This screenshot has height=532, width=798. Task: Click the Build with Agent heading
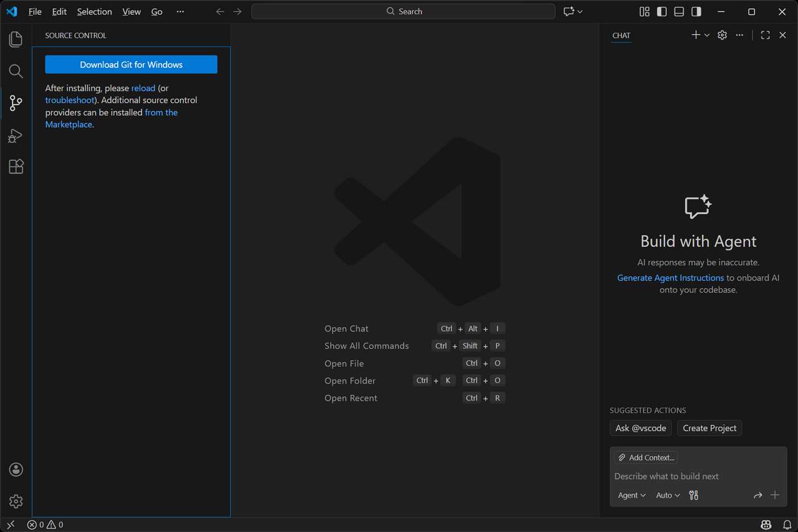(698, 241)
